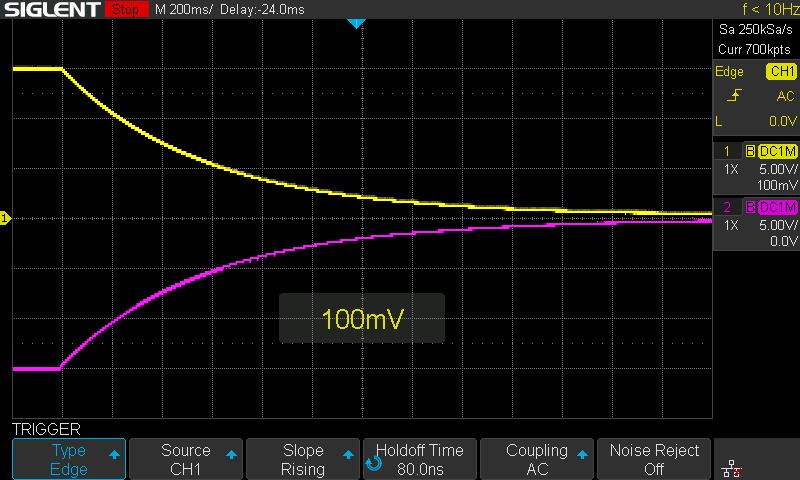Click the channel 2 0.0V offset value
800x480 pixels.
pyautogui.click(x=783, y=241)
